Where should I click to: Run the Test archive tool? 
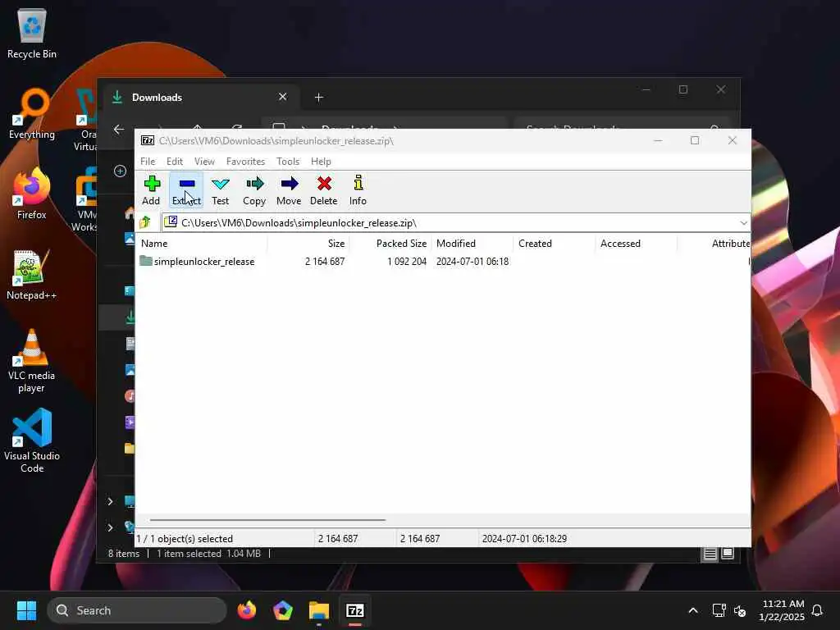pos(220,190)
